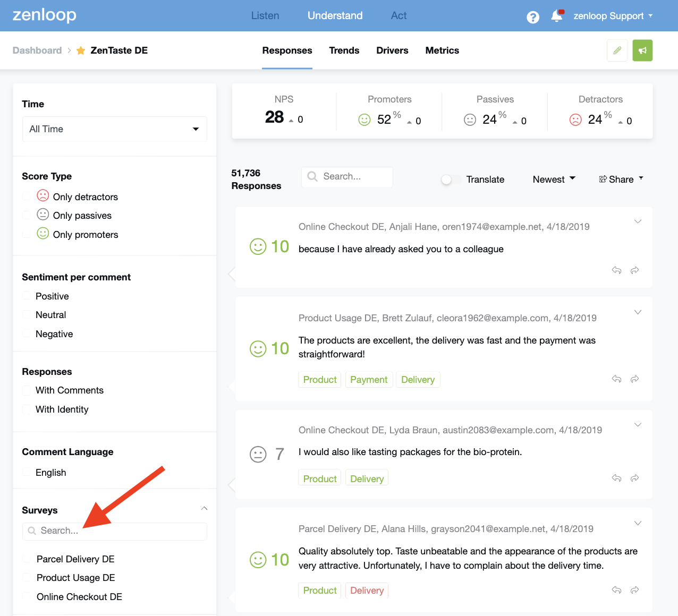The image size is (678, 616).
Task: Reply to Brett Zulauf's response
Action: point(616,379)
